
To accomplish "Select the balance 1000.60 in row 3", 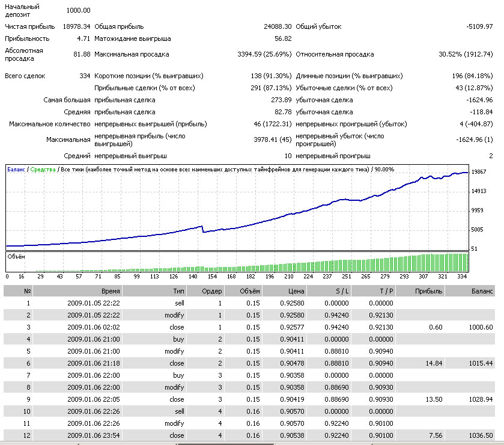I will point(481,327).
